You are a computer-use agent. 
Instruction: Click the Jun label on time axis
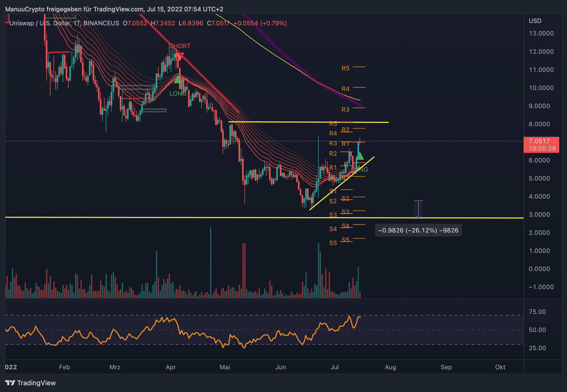tap(281, 367)
